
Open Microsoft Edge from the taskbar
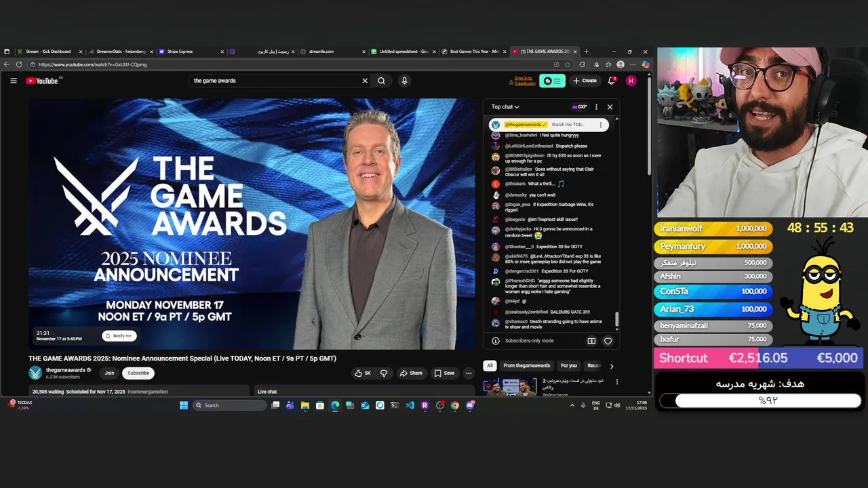[335, 405]
